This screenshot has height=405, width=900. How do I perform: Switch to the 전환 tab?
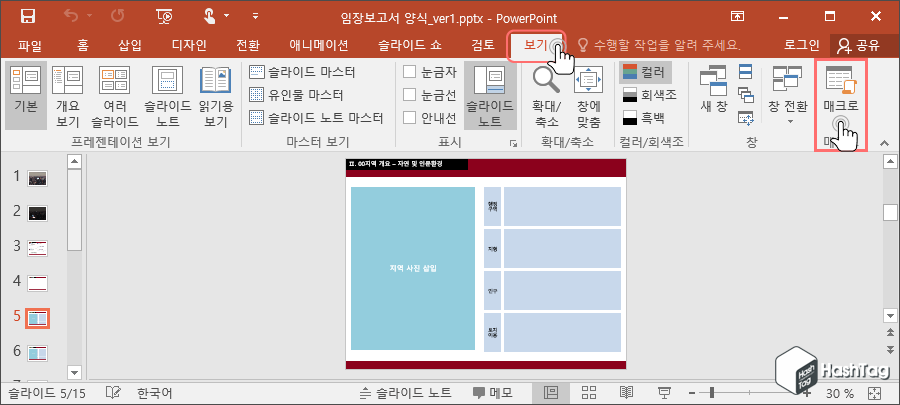point(248,45)
